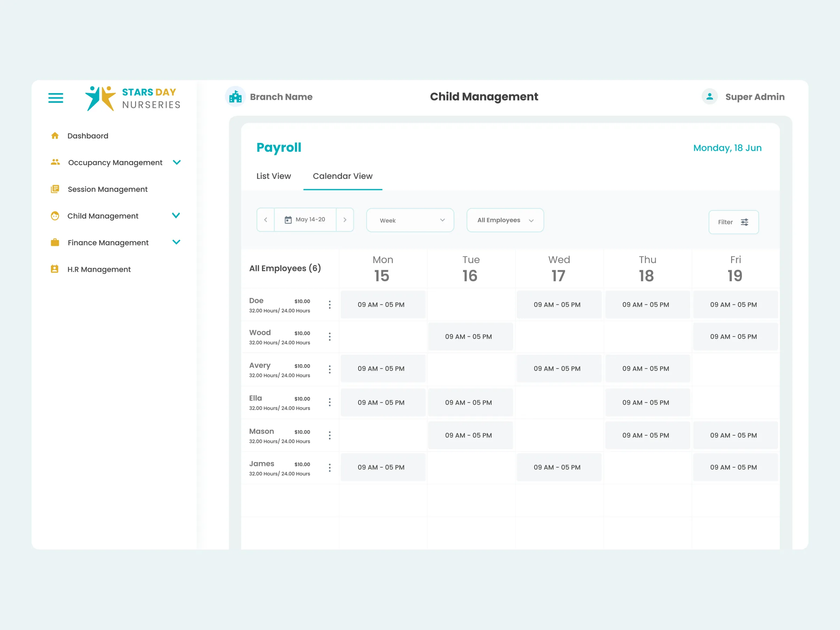Open H.R Management menu item
This screenshot has width=840, height=630.
99,269
